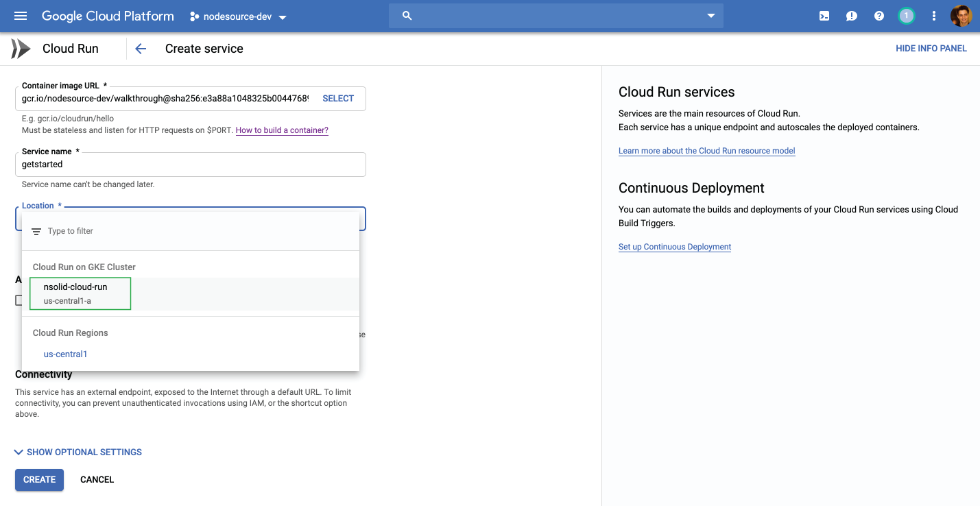Open the user account avatar

[x=961, y=16]
